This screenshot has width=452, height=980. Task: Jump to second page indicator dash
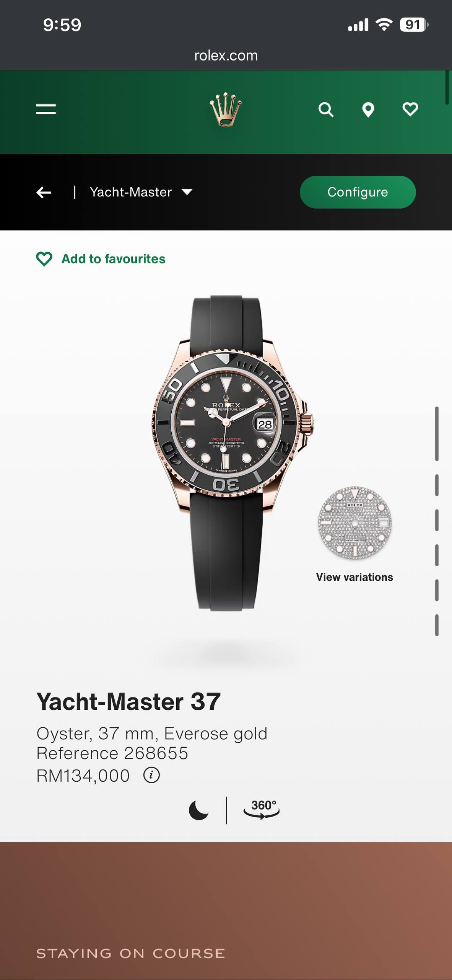[437, 485]
